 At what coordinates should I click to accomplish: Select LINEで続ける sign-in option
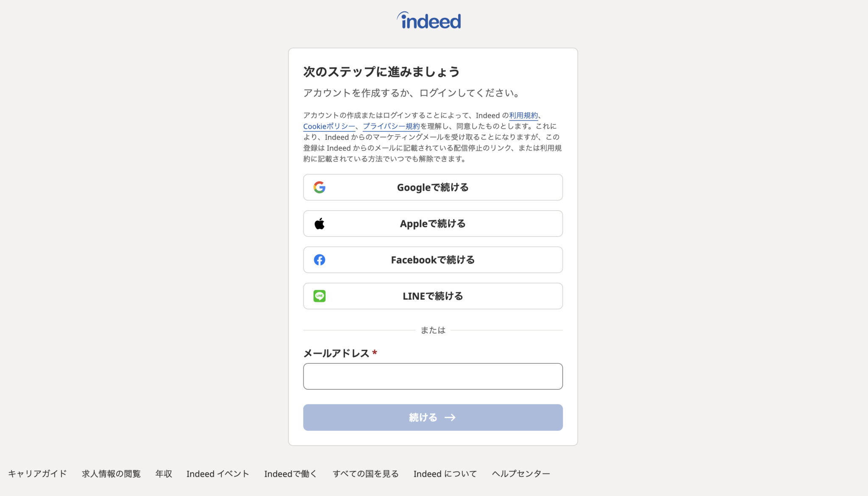tap(433, 296)
